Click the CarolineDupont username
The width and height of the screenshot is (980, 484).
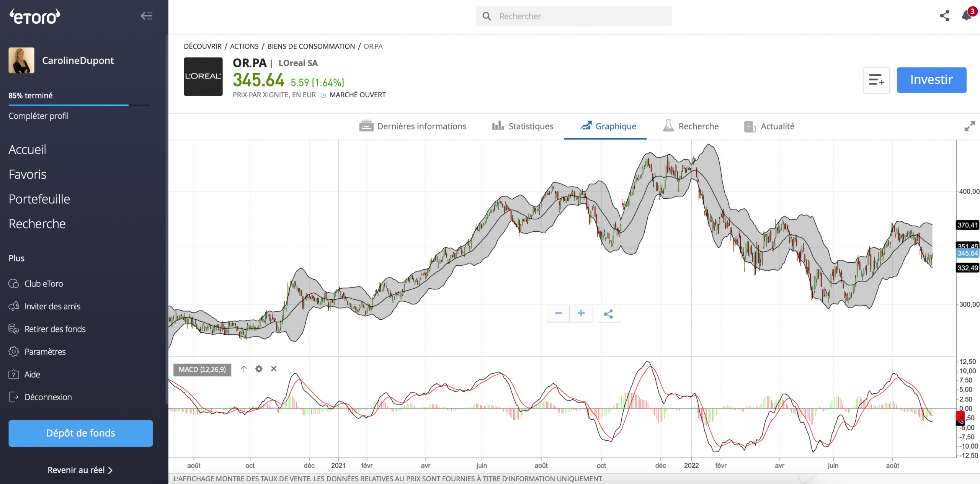click(78, 60)
